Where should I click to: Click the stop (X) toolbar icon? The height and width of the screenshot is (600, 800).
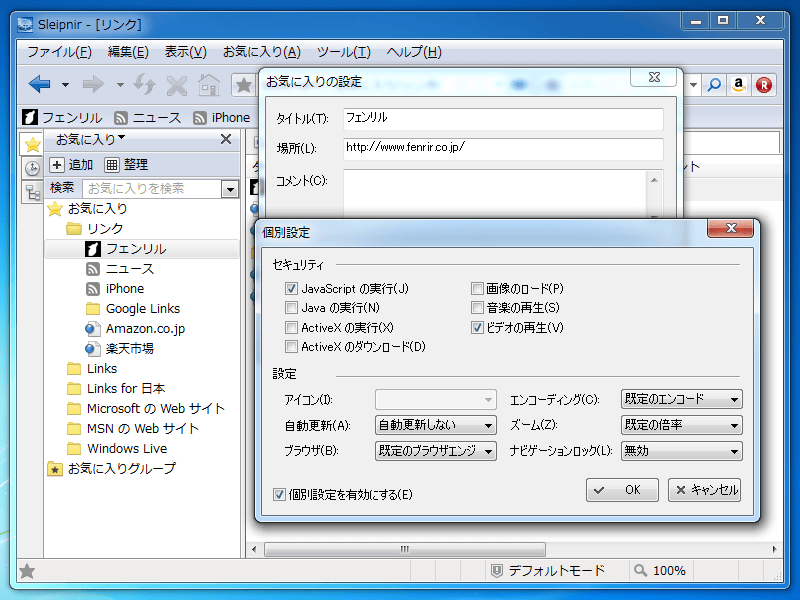pyautogui.click(x=177, y=85)
